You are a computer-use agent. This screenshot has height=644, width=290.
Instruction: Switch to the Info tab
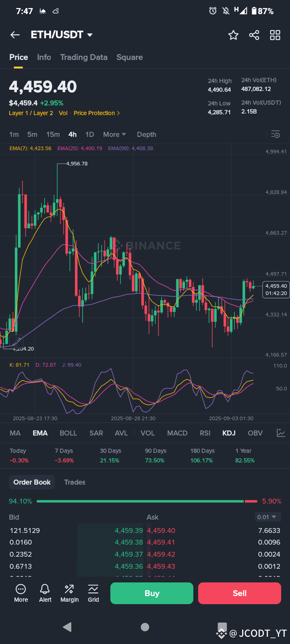(x=44, y=57)
